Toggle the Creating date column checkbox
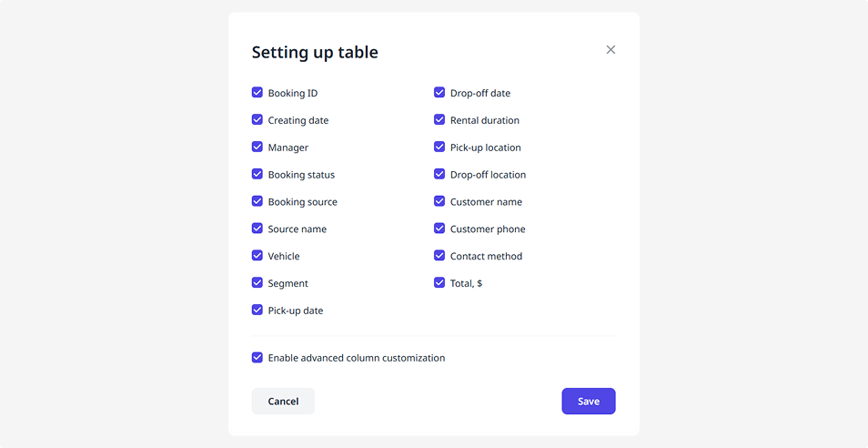868x448 pixels. point(257,120)
